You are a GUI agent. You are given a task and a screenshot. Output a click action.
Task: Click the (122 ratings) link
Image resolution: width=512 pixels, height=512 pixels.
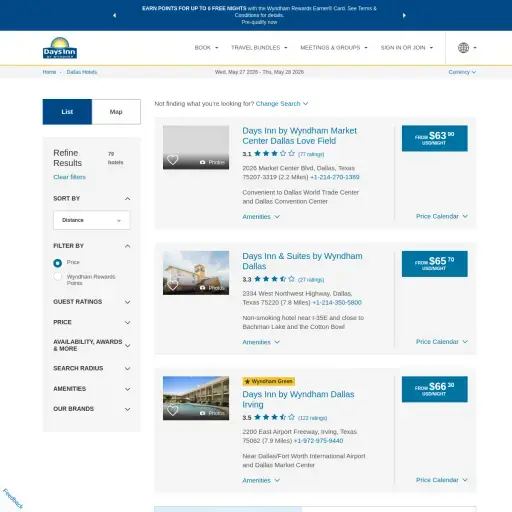tap(312, 418)
